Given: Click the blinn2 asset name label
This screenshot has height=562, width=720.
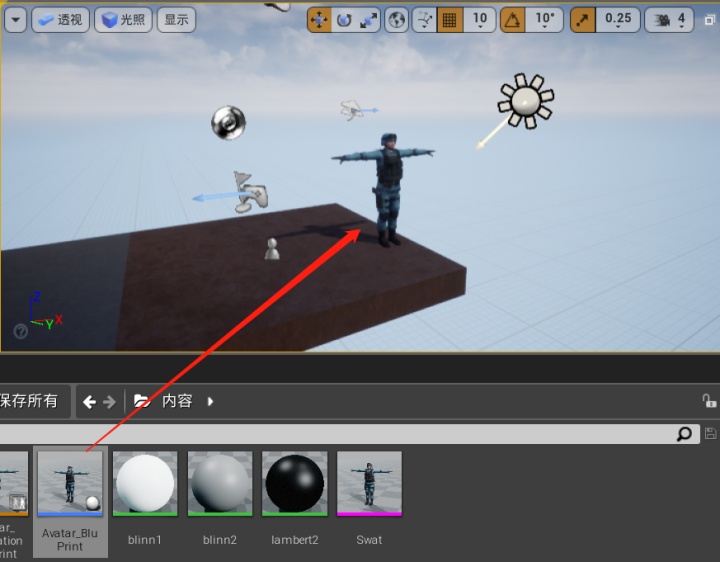Looking at the screenshot, I should (220, 540).
